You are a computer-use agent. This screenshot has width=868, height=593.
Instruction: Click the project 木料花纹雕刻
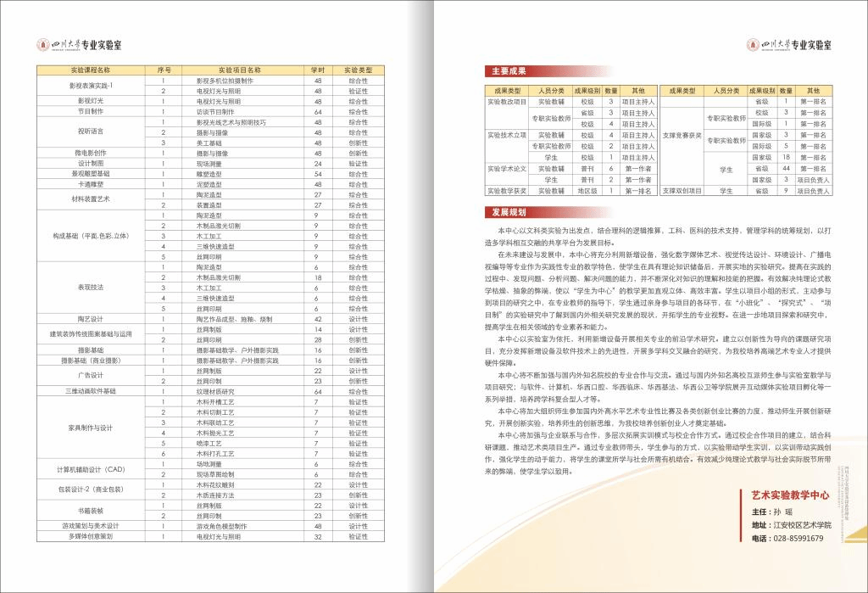[x=215, y=485]
